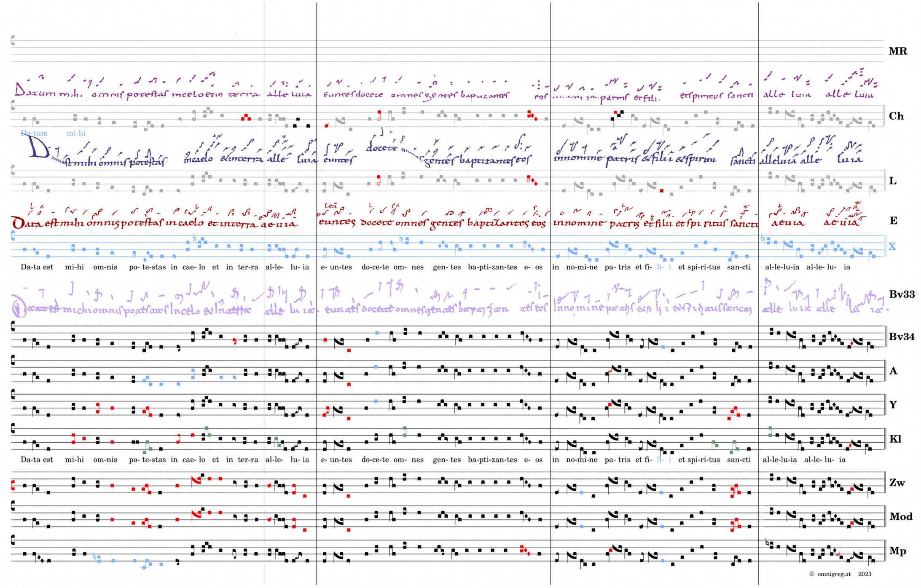Click the large blue initial D
The height and width of the screenshot is (588, 921).
coord(38,147)
